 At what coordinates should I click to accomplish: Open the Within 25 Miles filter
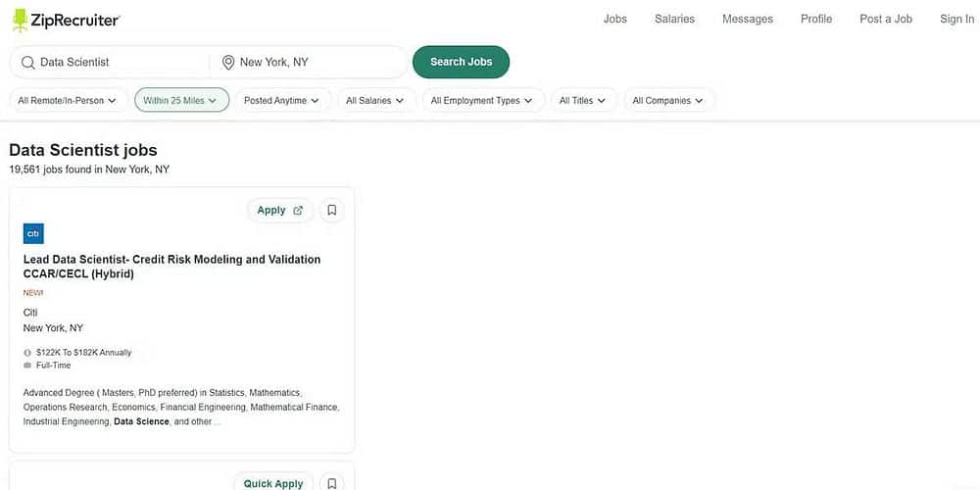[x=181, y=100]
